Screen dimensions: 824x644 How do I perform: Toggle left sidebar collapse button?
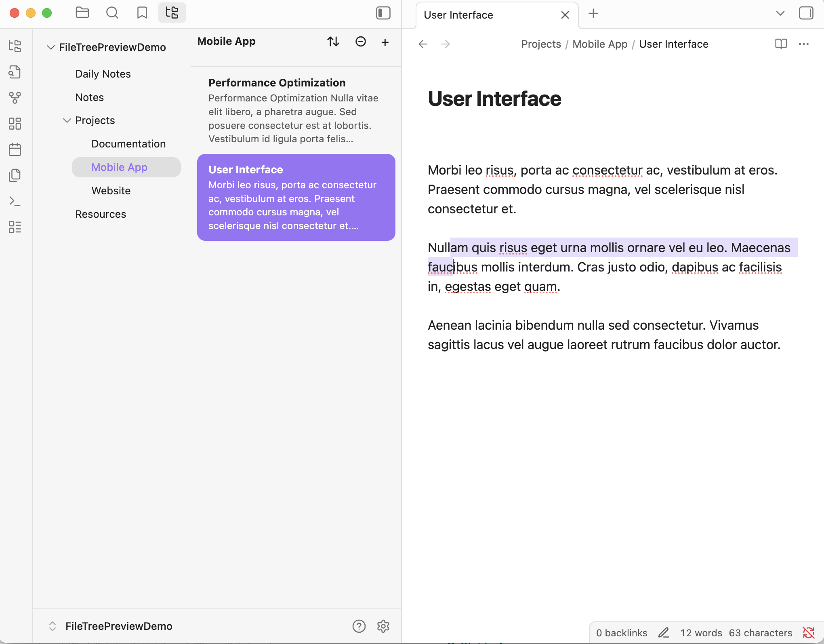pos(383,13)
